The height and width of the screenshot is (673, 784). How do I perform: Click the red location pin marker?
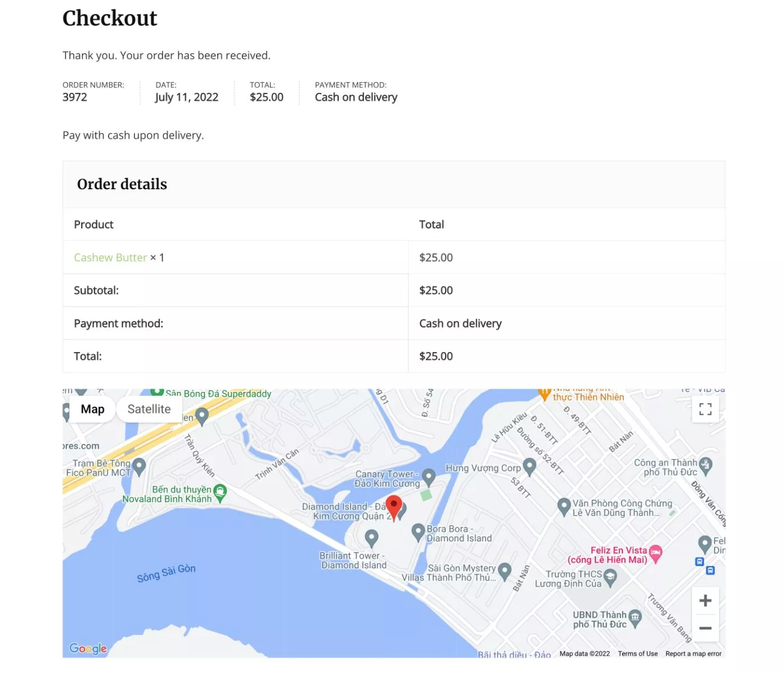pos(394,508)
